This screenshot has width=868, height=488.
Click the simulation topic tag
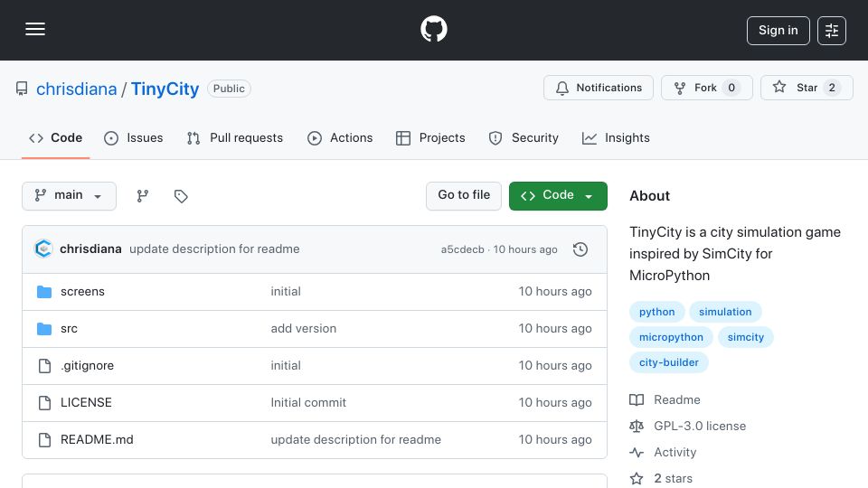[x=725, y=312]
